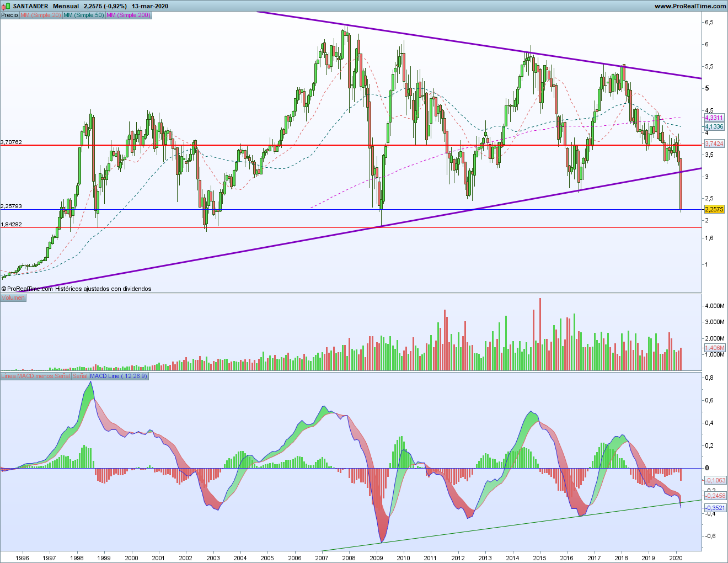This screenshot has width=728, height=563.
Task: Click the 4,1336 MM50 value tag
Action: 714,126
